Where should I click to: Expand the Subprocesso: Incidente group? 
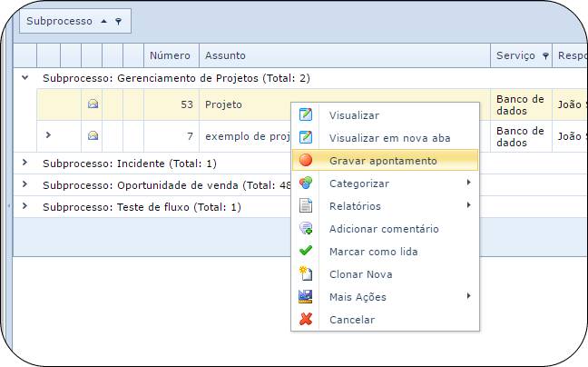point(24,163)
